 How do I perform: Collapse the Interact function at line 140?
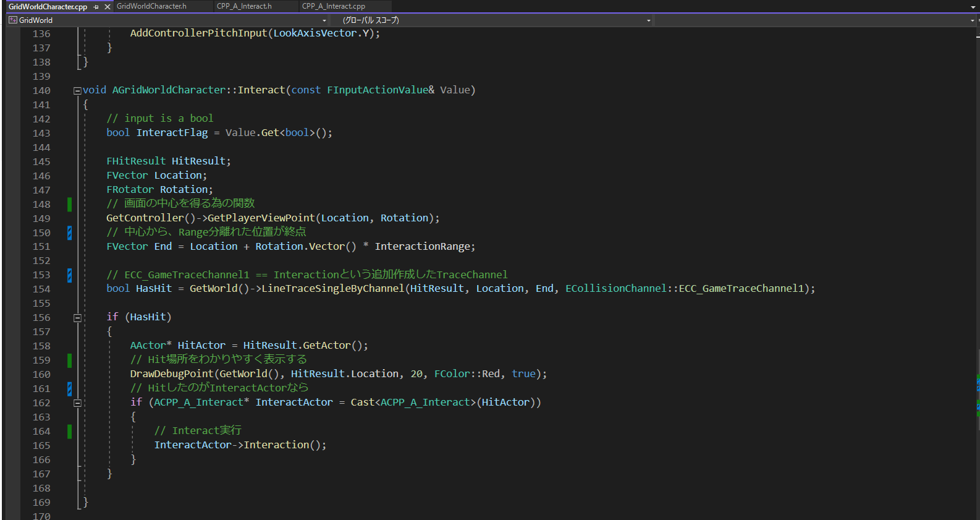[77, 91]
